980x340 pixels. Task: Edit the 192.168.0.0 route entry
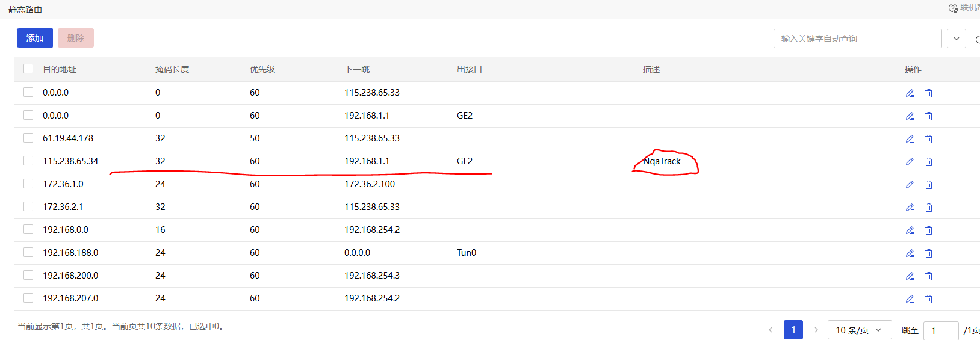point(910,230)
